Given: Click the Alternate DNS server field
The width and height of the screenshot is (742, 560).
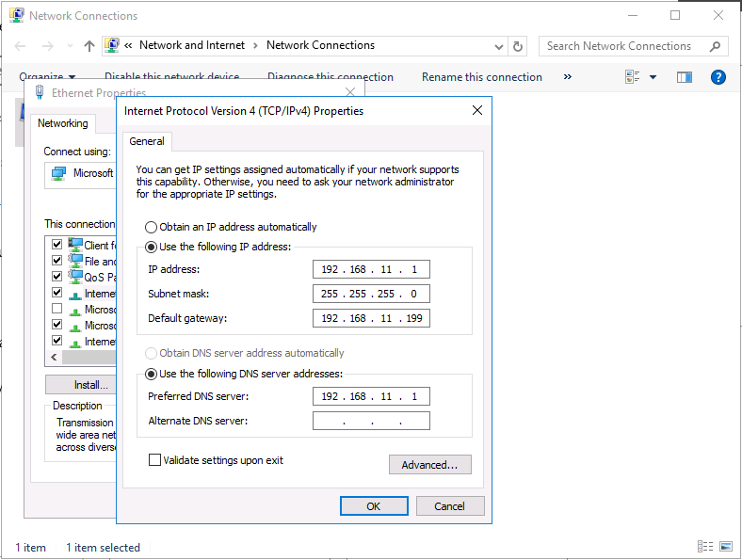Looking at the screenshot, I should pos(371,421).
